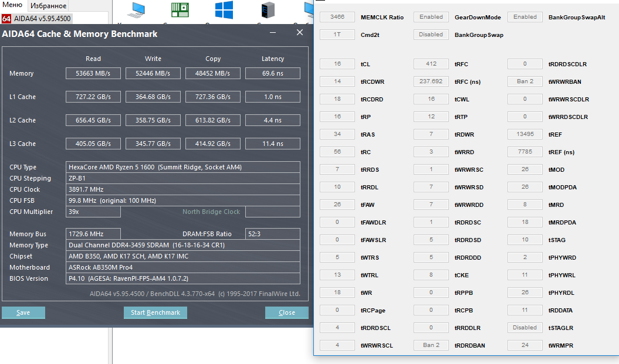Click the CPU FSB value 99.8 MHz
This screenshot has width=619, height=364.
(183, 200)
